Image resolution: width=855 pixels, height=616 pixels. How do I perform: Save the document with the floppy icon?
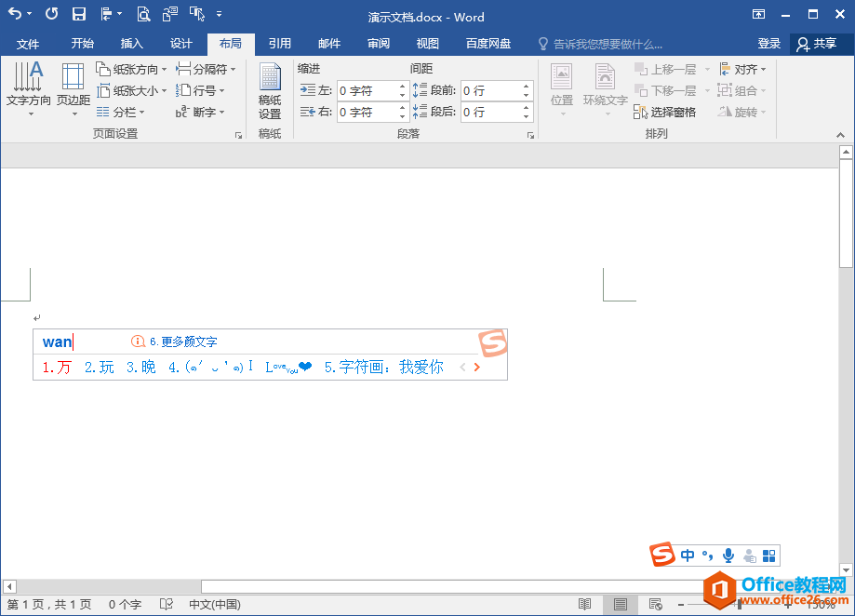[x=79, y=14]
